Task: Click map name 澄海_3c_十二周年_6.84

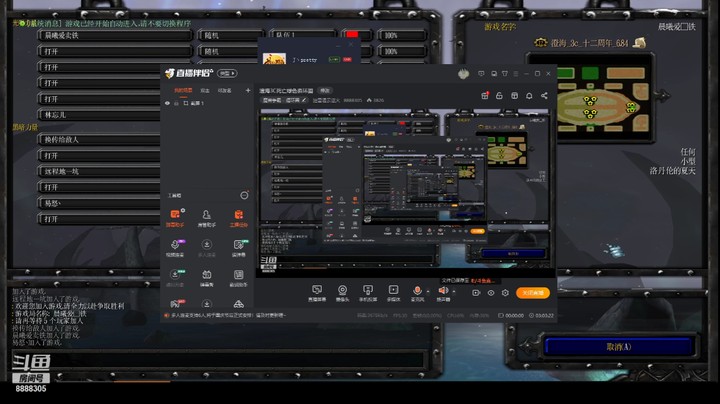Action: click(x=590, y=43)
